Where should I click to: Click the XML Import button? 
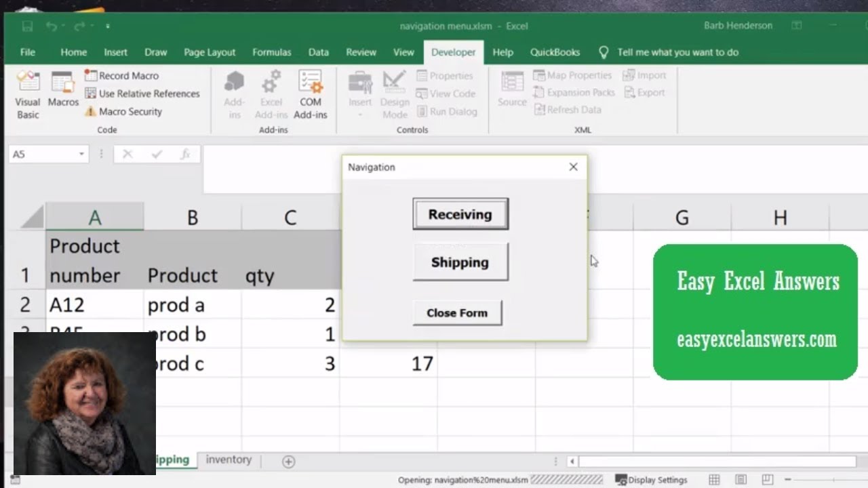644,75
